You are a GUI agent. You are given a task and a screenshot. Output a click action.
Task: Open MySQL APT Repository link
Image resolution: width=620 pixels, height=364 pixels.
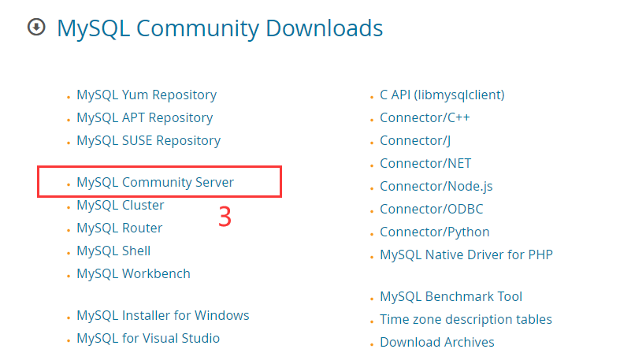[x=145, y=118]
